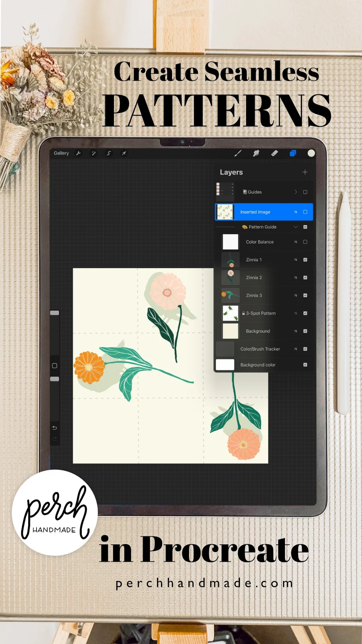The image size is (362, 644).
Task: Select the Zinnia 3 layer thumbnail
Action: (230, 295)
